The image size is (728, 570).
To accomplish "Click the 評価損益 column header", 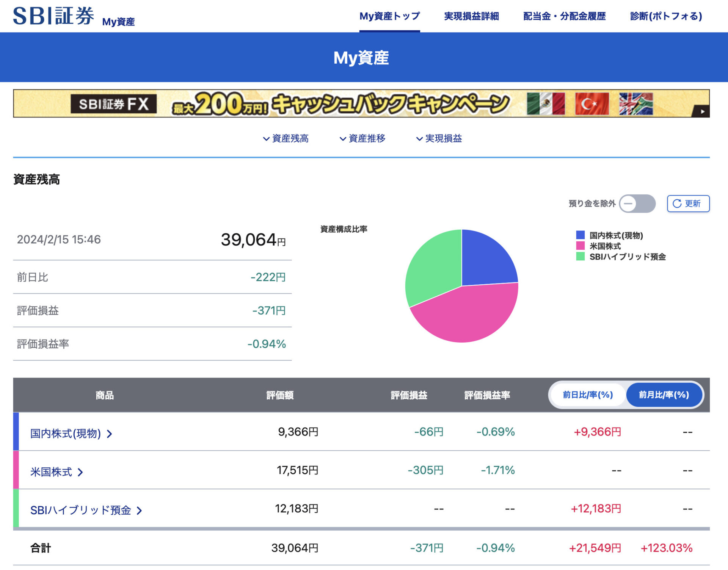I will coord(409,395).
